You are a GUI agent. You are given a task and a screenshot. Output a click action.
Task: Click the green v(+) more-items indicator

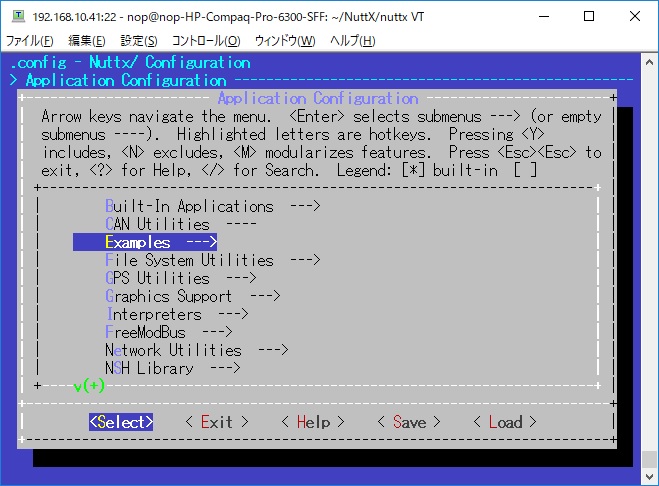(89, 386)
